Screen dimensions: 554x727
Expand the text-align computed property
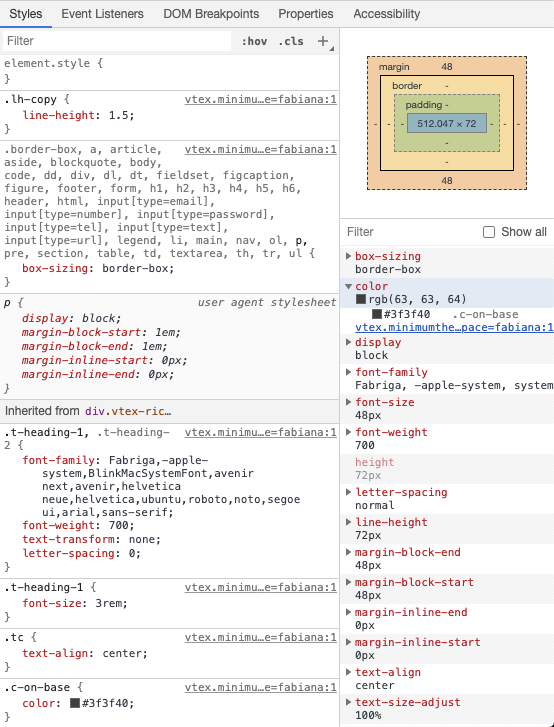pyautogui.click(x=349, y=672)
